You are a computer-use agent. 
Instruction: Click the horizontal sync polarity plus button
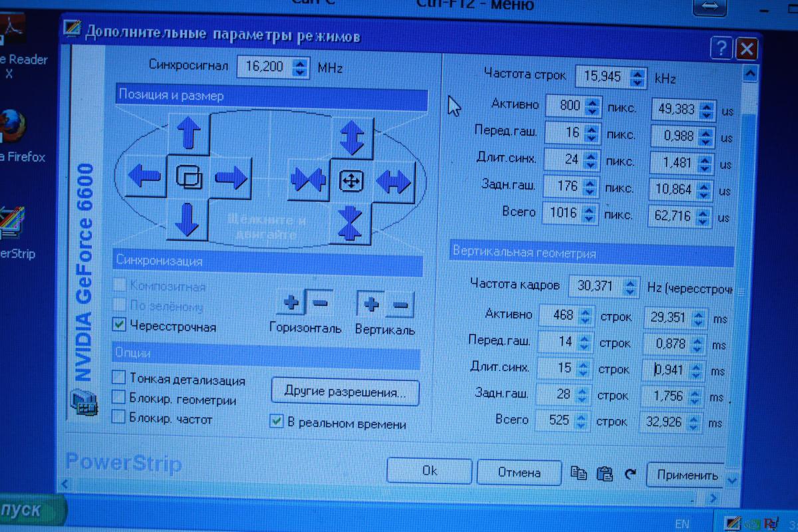coord(291,304)
